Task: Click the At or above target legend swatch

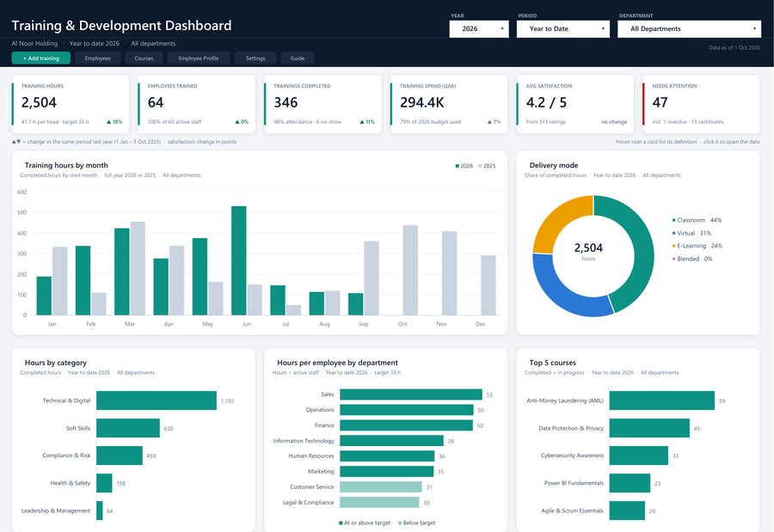Action: pos(341,523)
